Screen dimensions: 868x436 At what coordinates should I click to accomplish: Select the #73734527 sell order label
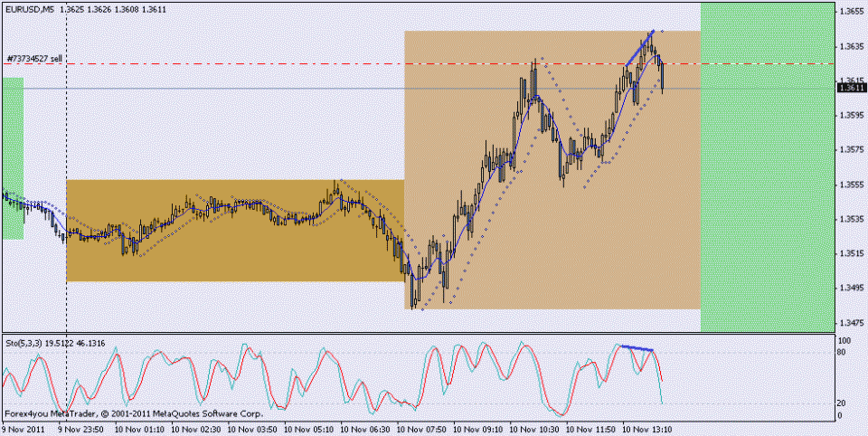[34, 58]
